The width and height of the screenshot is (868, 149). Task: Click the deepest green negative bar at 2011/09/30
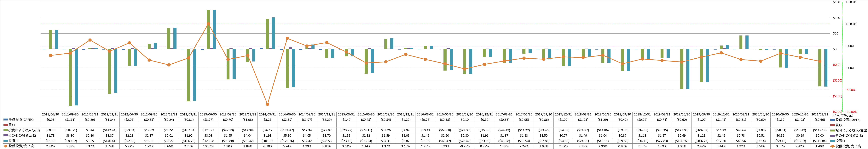pyautogui.click(x=70, y=78)
